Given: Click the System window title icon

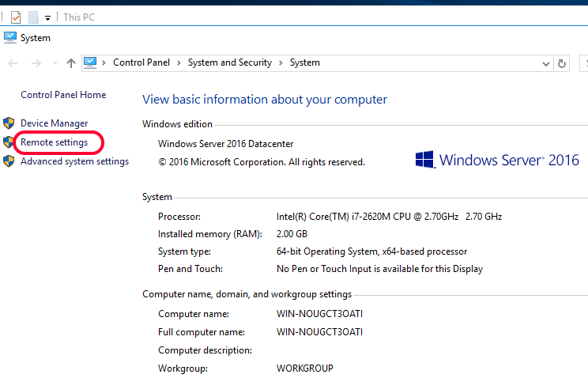Looking at the screenshot, I should [x=10, y=37].
